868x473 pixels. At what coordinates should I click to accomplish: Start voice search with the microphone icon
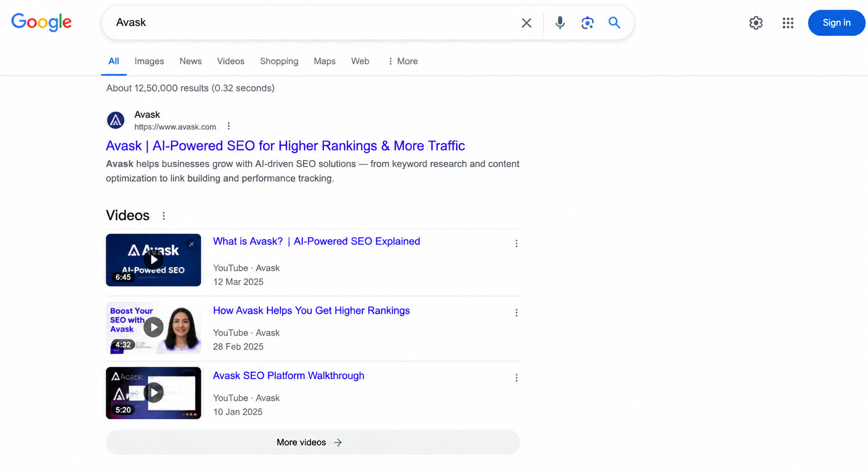[x=560, y=22]
